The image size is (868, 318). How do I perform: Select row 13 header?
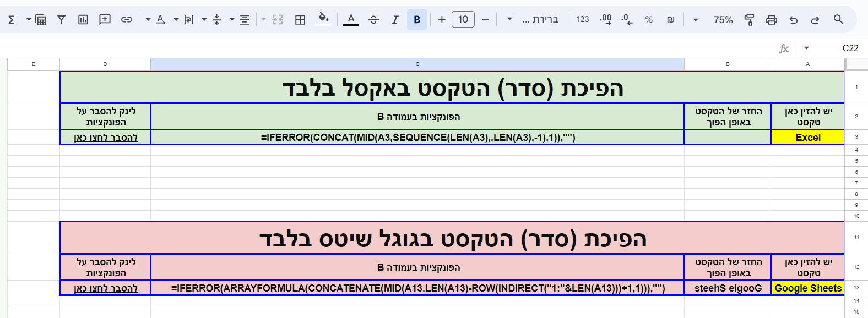click(856, 288)
